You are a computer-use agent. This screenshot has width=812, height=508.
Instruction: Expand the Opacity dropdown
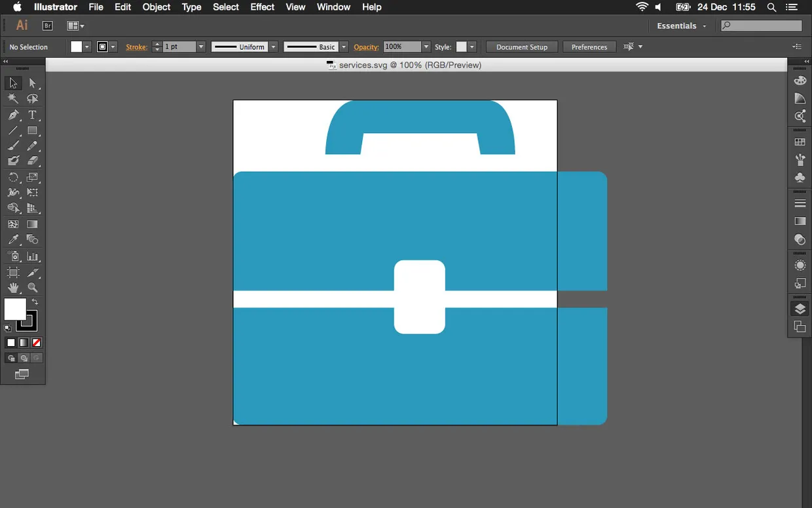click(x=426, y=47)
